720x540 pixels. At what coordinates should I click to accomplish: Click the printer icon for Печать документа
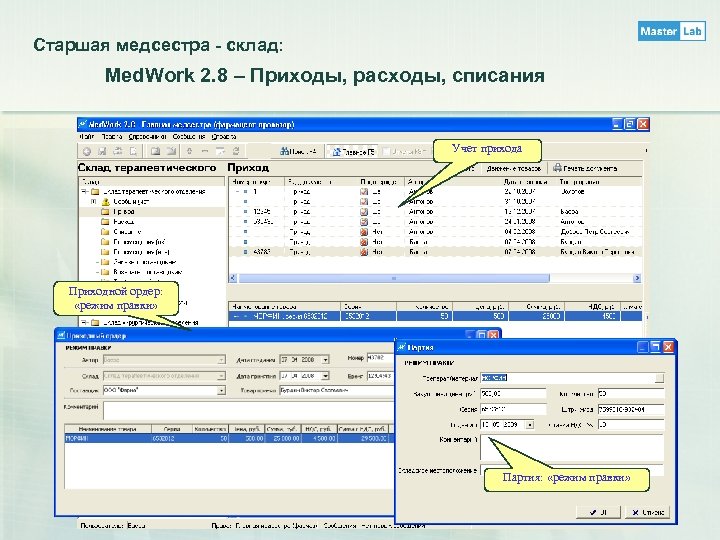pyautogui.click(x=557, y=168)
